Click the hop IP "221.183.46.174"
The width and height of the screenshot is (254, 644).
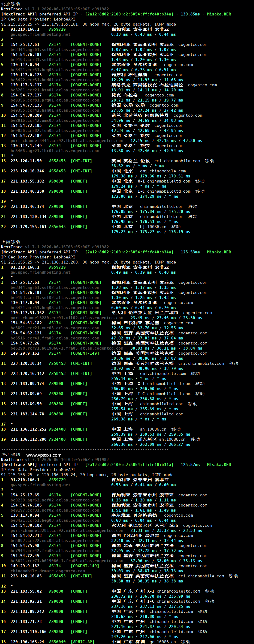(27, 206)
